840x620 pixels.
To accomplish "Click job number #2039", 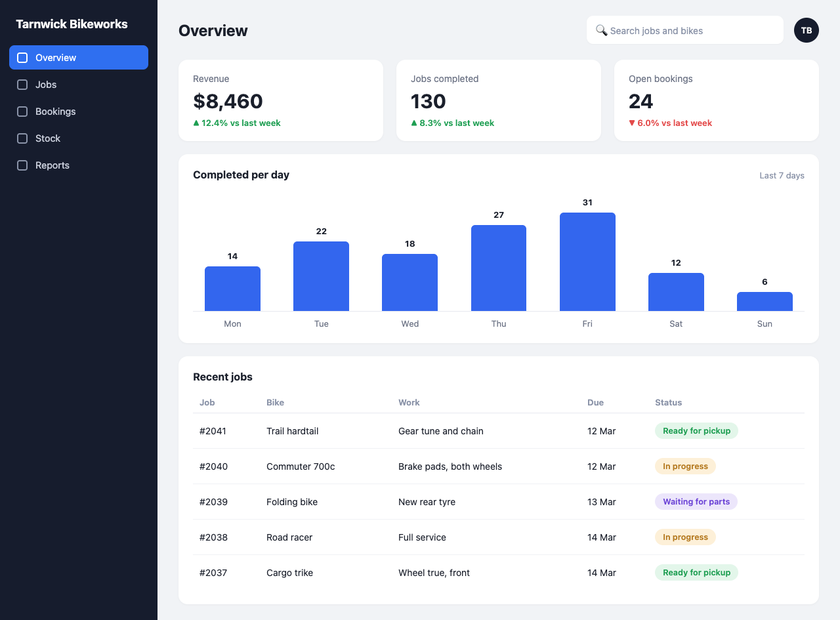I will [213, 502].
